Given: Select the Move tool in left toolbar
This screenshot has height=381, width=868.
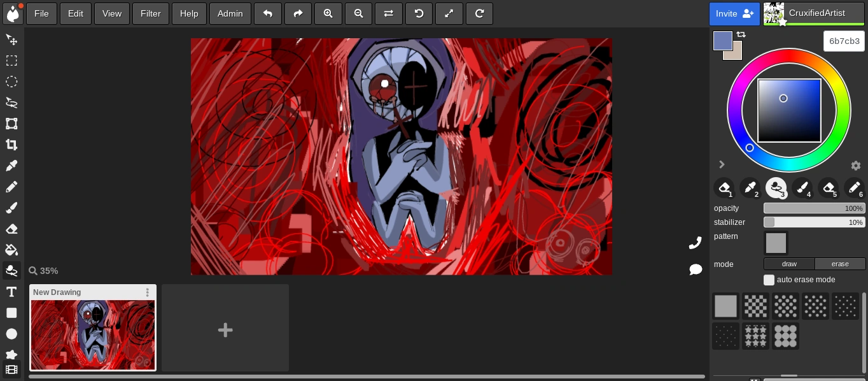Looking at the screenshot, I should tap(11, 40).
